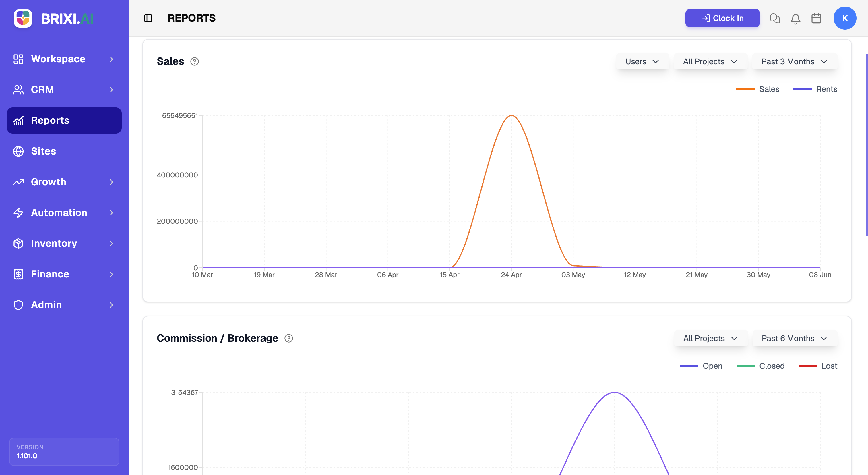Click the 24 Apr x-axis label
The image size is (868, 475).
(511, 275)
